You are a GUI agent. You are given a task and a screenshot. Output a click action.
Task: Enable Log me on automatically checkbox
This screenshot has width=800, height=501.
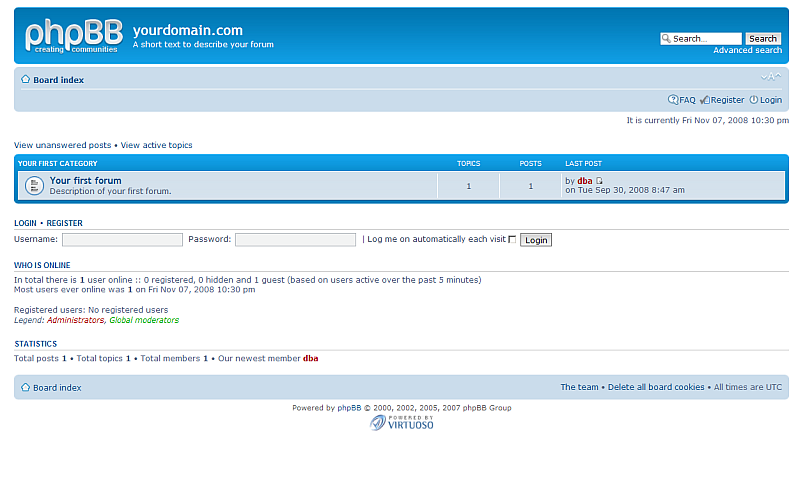[512, 240]
